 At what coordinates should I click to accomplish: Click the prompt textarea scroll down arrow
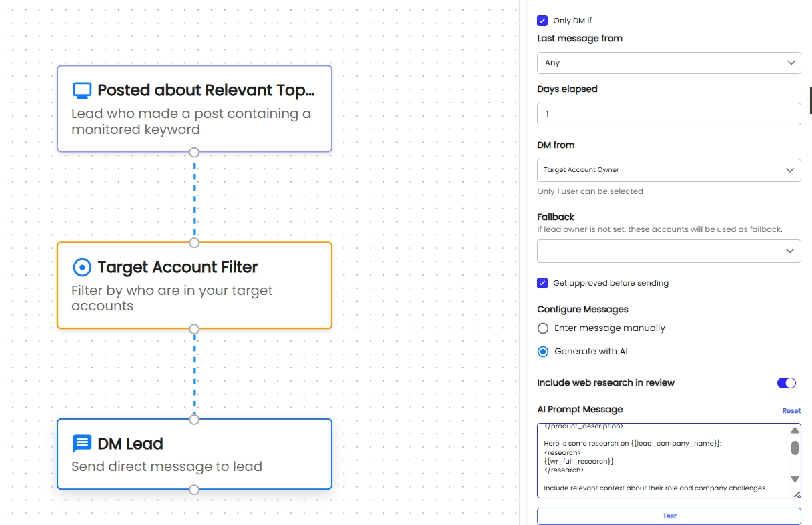(795, 479)
